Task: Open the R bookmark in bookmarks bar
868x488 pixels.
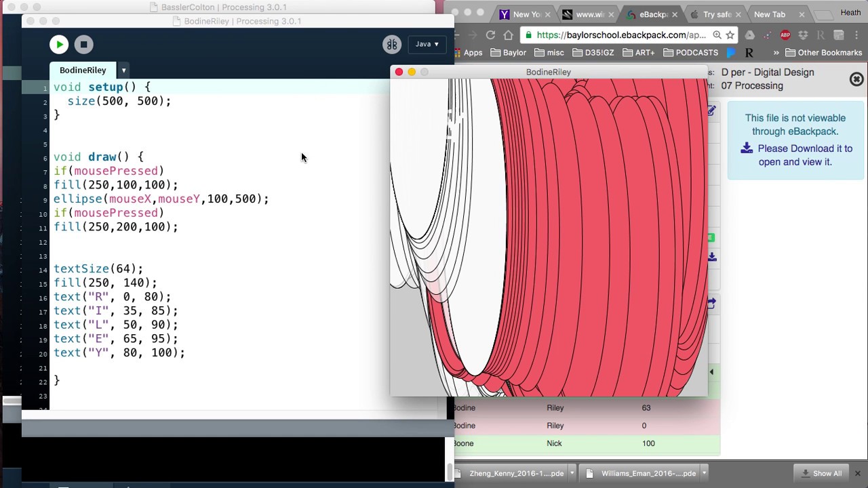Action: click(x=749, y=53)
